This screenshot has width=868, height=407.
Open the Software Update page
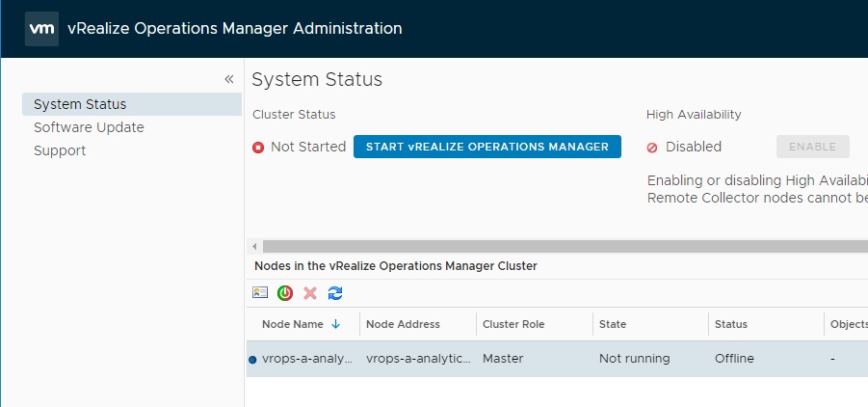89,127
